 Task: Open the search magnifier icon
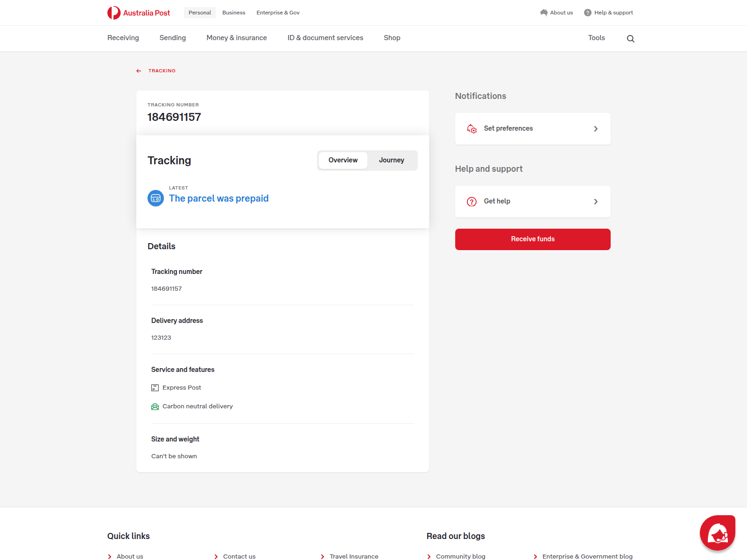pos(630,39)
